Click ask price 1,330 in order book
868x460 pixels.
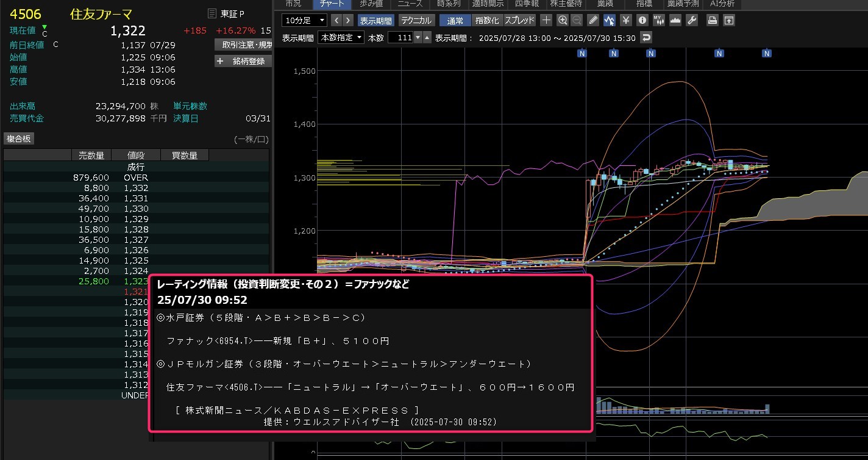point(136,209)
